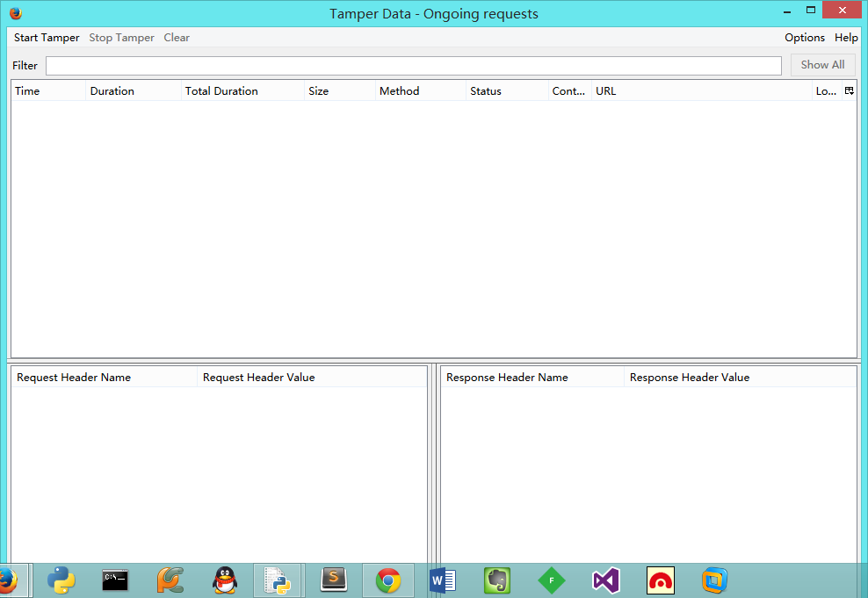Viewport: 868px width, 598px height.
Task: Open Google Chrome from taskbar
Action: tap(388, 580)
